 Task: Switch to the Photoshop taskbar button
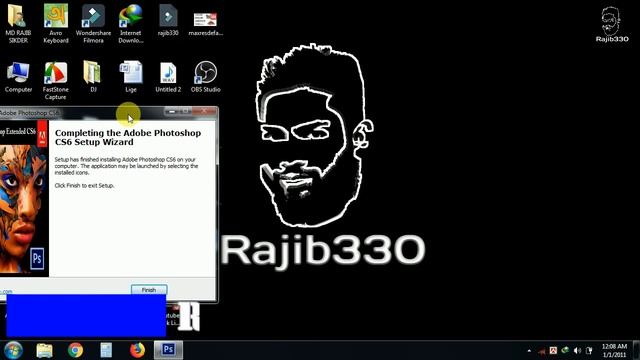[168, 350]
